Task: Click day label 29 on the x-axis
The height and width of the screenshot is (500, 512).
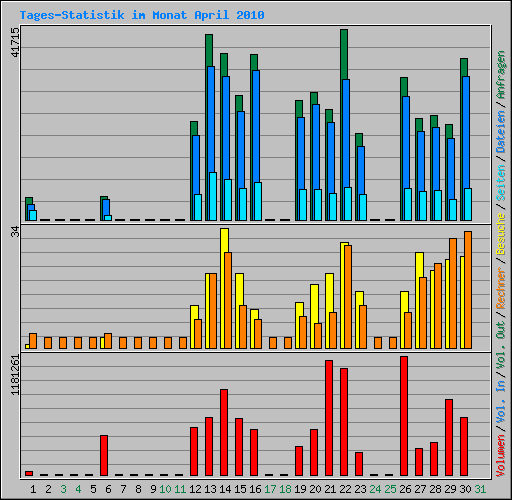Action: click(x=450, y=489)
